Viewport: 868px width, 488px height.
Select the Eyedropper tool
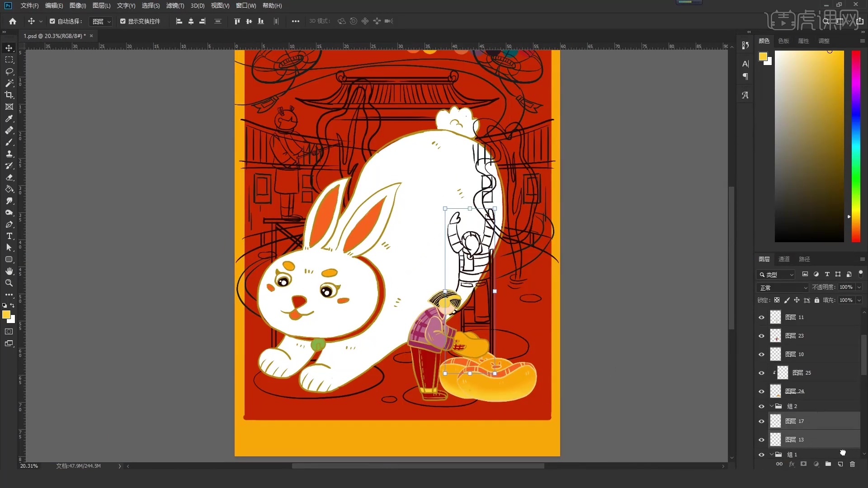pyautogui.click(x=9, y=118)
